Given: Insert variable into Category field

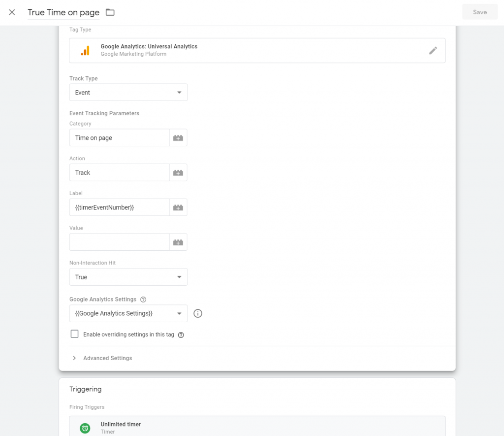Looking at the screenshot, I should pos(178,138).
